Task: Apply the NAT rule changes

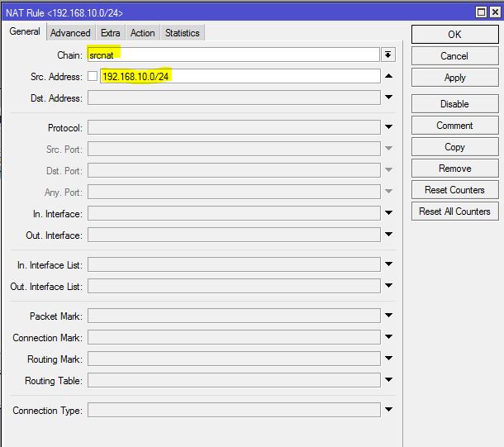Action: 454,78
